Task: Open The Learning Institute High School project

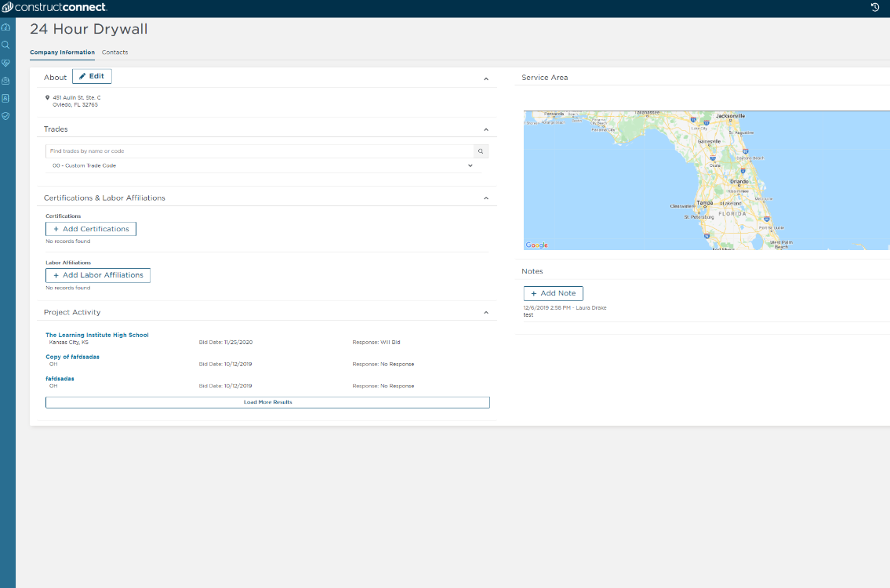Action: (x=96, y=335)
